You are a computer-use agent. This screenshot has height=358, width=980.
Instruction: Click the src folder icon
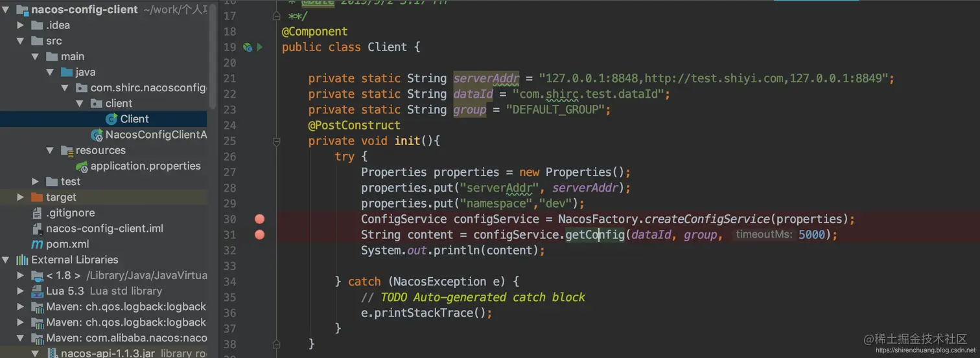[36, 41]
